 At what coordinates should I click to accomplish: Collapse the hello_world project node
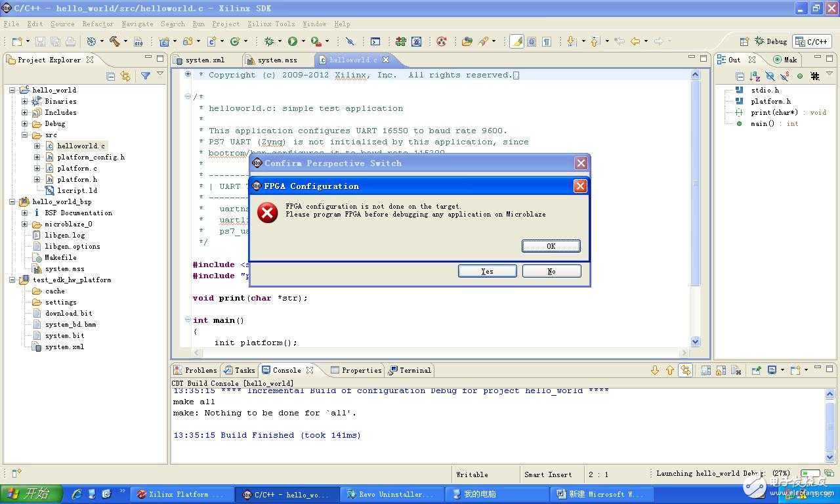point(12,90)
